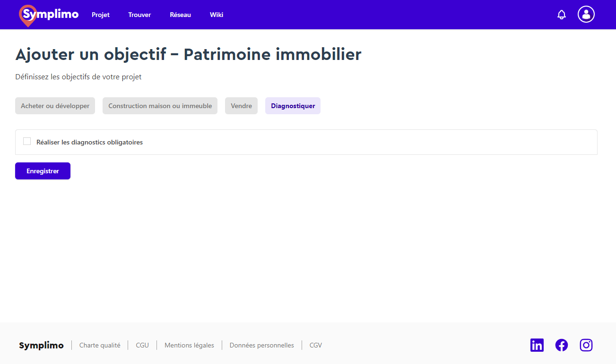Switch to the Vendre tab
Screen dimensions: 616x364
241,106
